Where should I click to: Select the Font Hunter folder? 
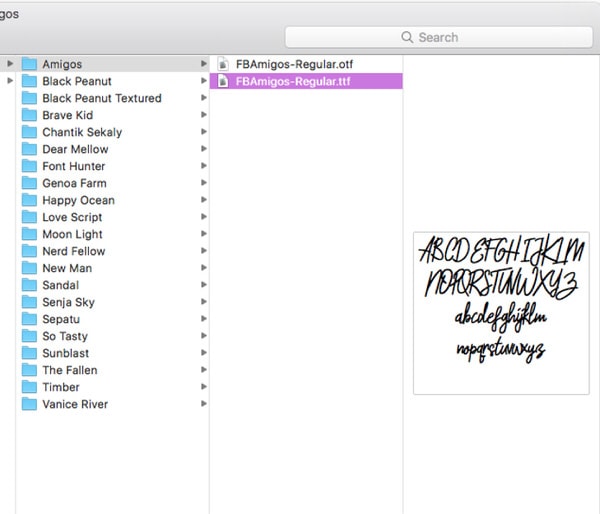coord(73,166)
